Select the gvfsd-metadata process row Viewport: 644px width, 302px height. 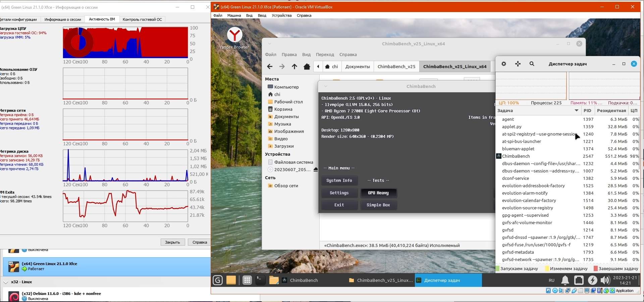[x=568, y=252]
